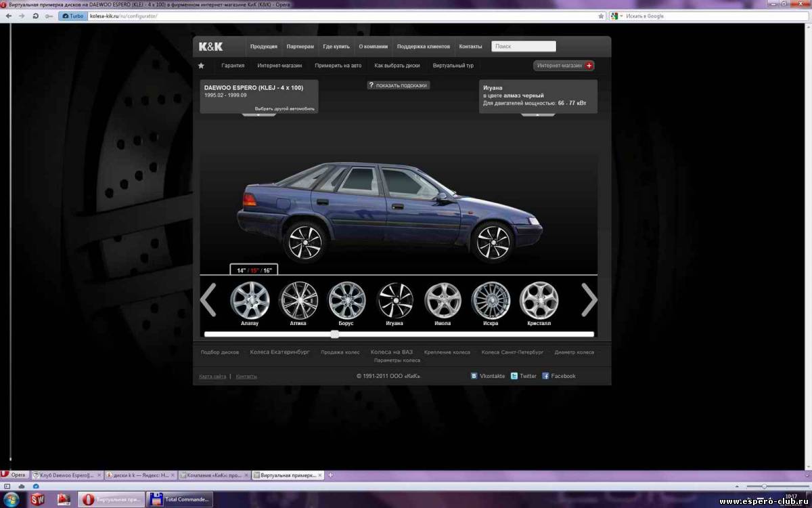Click the red plus Интернет-магазин button
812x508 pixels.
coord(564,66)
